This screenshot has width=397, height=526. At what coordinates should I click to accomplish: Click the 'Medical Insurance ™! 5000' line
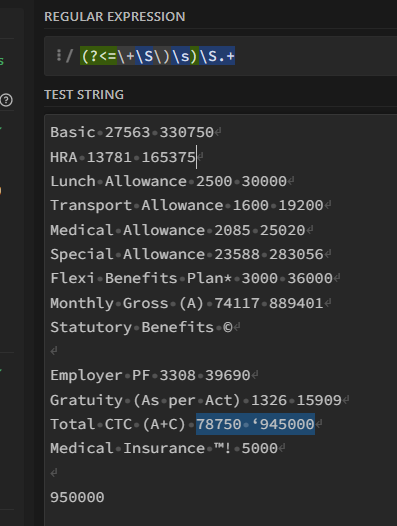tap(164, 448)
